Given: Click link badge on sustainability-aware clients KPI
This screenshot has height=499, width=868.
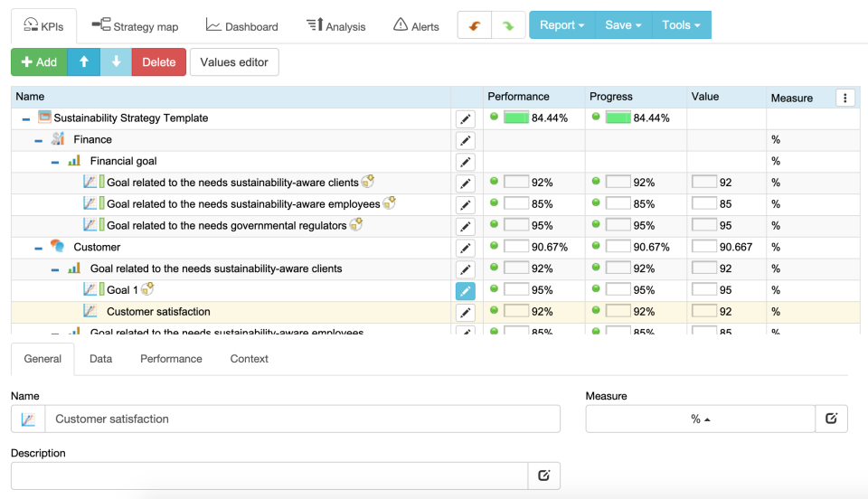Looking at the screenshot, I should coord(368,181).
